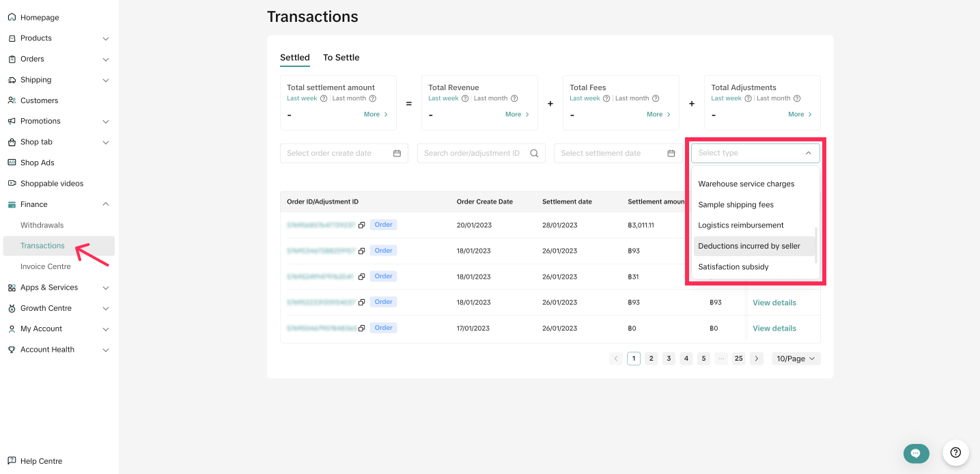This screenshot has height=474, width=980.
Task: Click the Homepage icon in sidebar
Action: pos(12,17)
